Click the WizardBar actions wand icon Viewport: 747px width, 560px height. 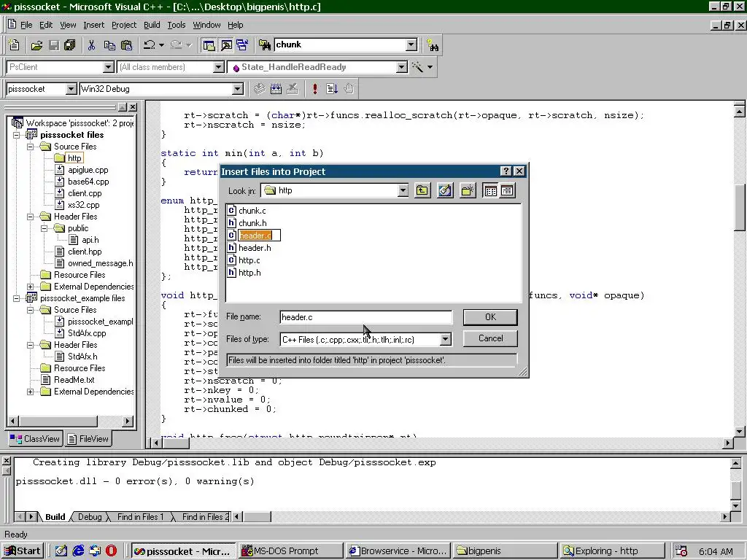417,67
